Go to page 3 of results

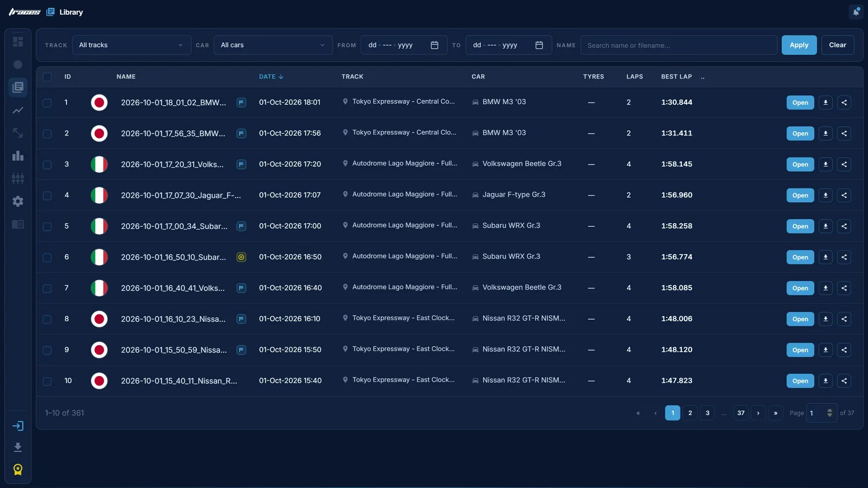(707, 413)
